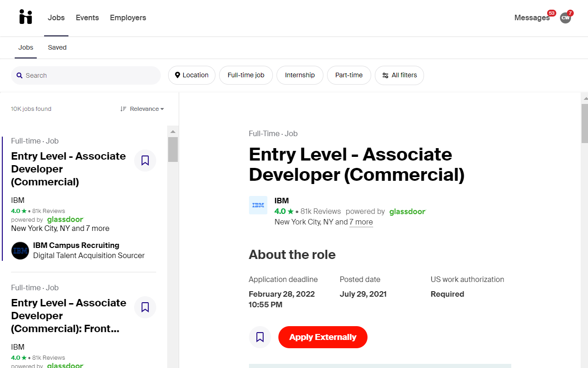Click the 'About the role' heading
This screenshot has width=588, height=368.
point(292,254)
